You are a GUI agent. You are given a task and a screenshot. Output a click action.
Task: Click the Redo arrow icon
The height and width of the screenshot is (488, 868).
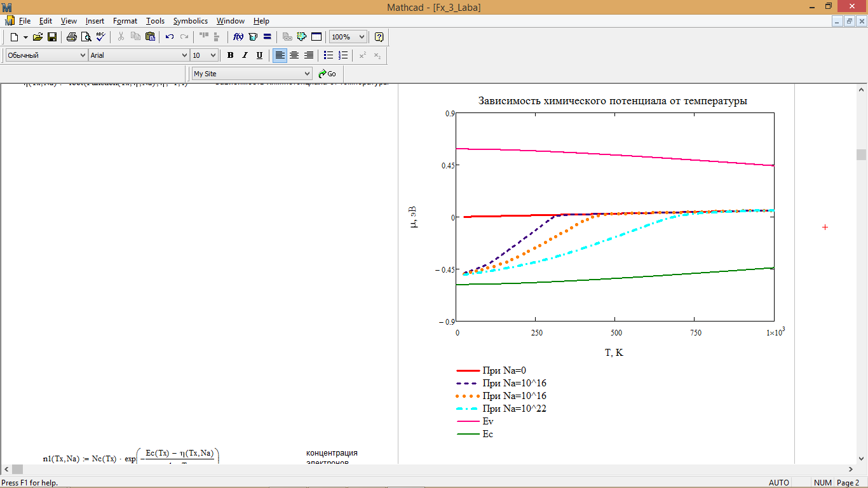pos(184,37)
